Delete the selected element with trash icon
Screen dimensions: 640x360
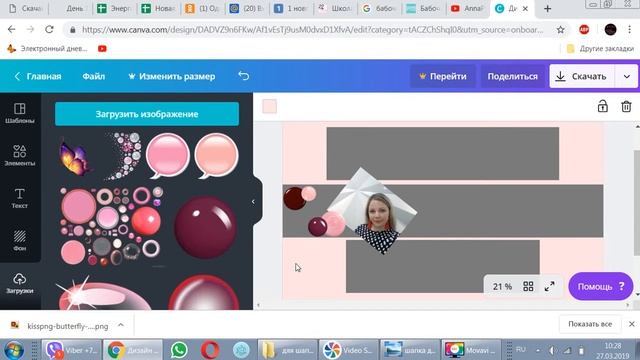pos(626,107)
